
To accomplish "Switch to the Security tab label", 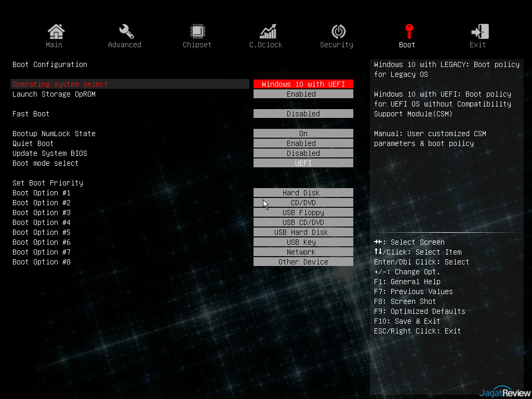I will tap(337, 45).
